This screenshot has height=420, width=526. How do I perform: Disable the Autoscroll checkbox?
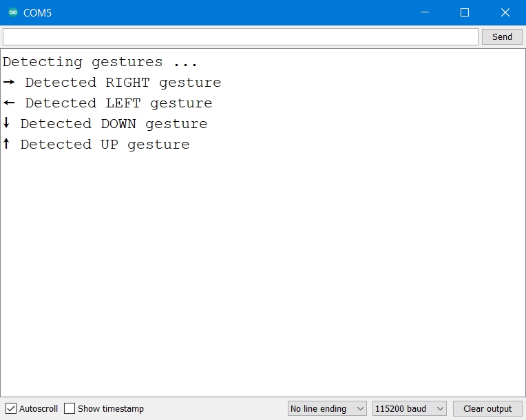11,408
